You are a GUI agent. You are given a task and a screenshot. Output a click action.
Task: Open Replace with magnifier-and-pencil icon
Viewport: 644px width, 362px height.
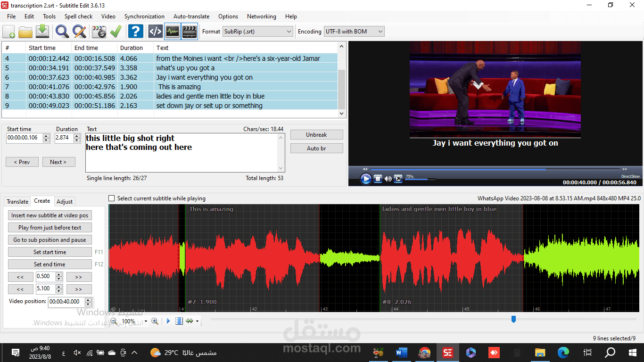pyautogui.click(x=79, y=32)
